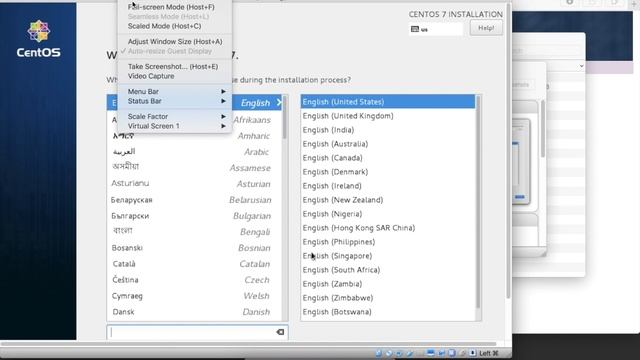Screen dimensions: 640x360
Task: Select Asturian language
Action: point(195,184)
